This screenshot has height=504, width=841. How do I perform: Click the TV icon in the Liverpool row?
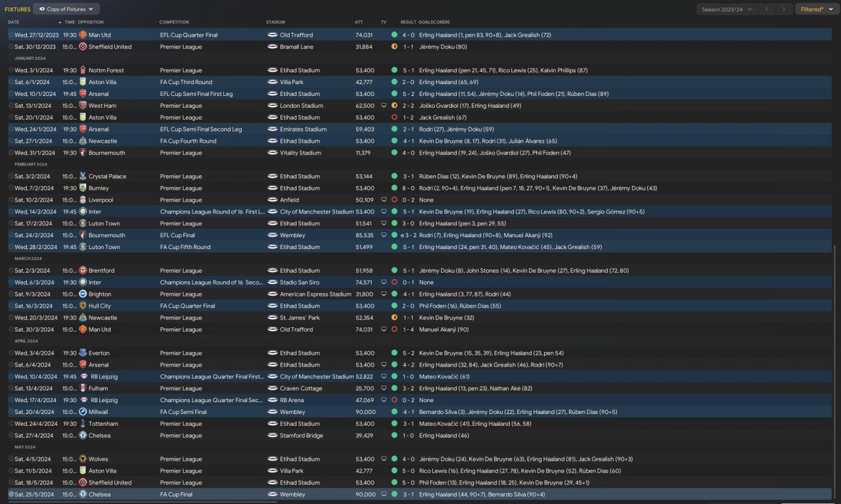tap(384, 200)
